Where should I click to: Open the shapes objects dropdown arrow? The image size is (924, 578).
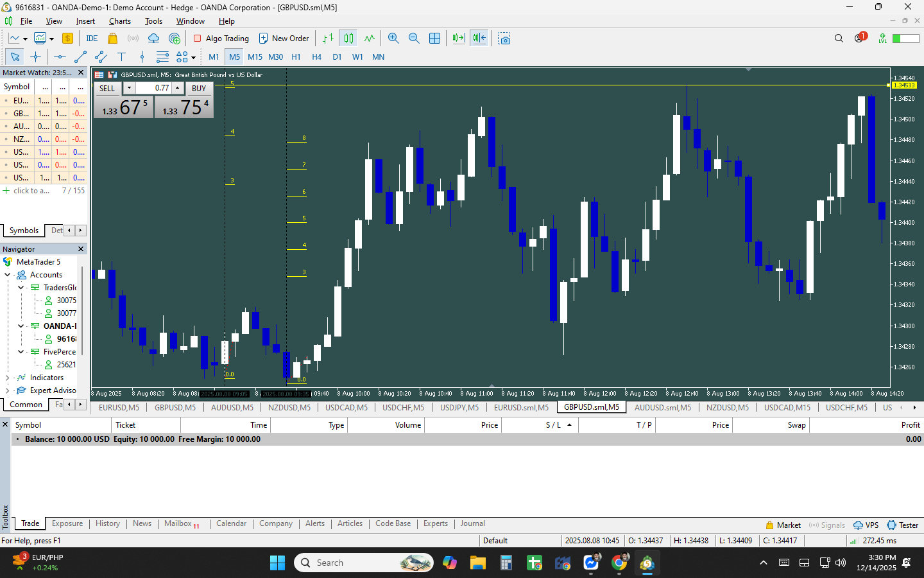point(193,58)
